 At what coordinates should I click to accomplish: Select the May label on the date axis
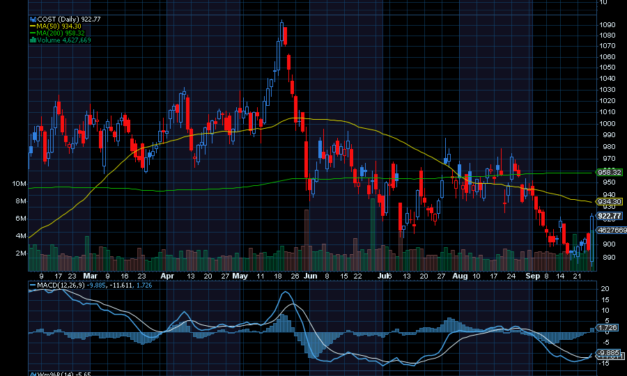(240, 276)
